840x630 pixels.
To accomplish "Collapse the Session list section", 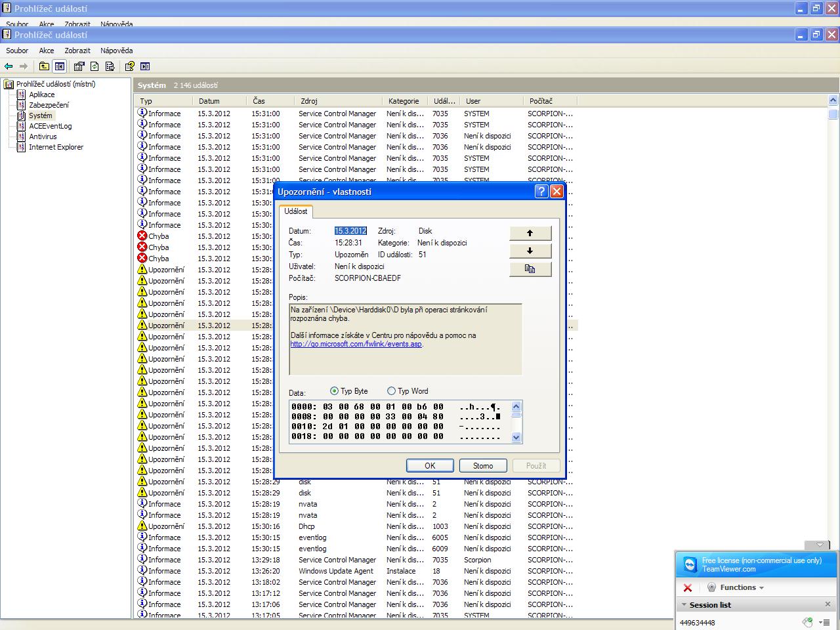I will tap(684, 605).
